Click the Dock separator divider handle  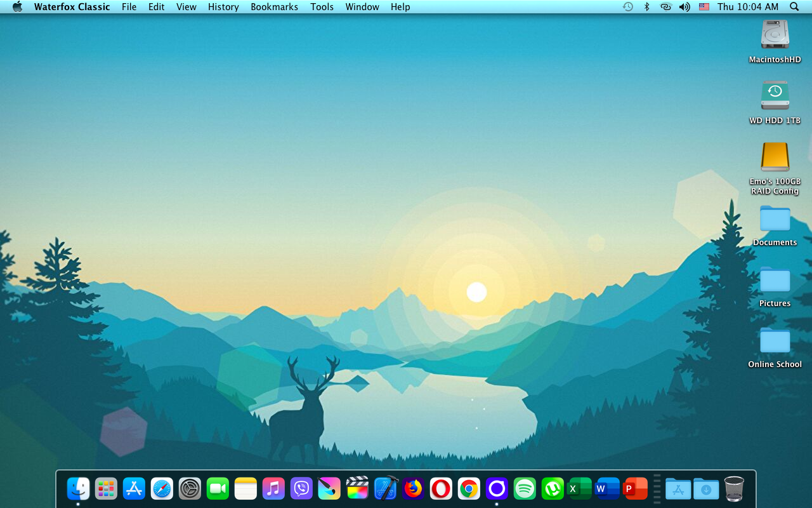(x=657, y=488)
